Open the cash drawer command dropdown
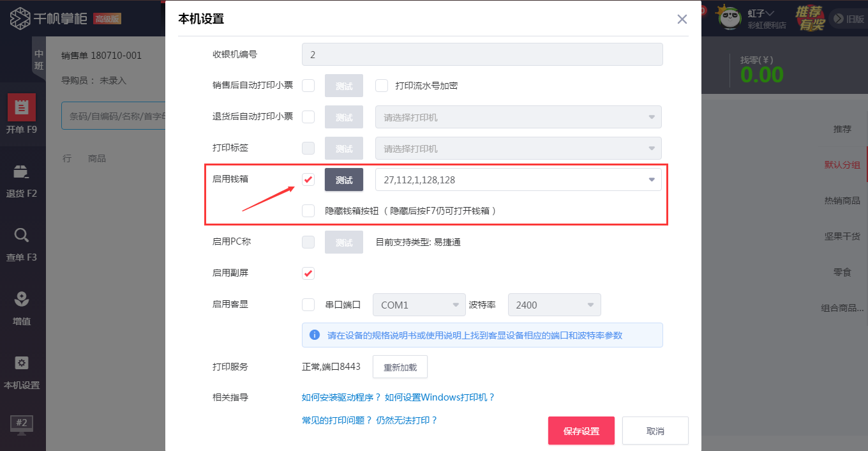The height and width of the screenshot is (451, 868). pyautogui.click(x=652, y=180)
